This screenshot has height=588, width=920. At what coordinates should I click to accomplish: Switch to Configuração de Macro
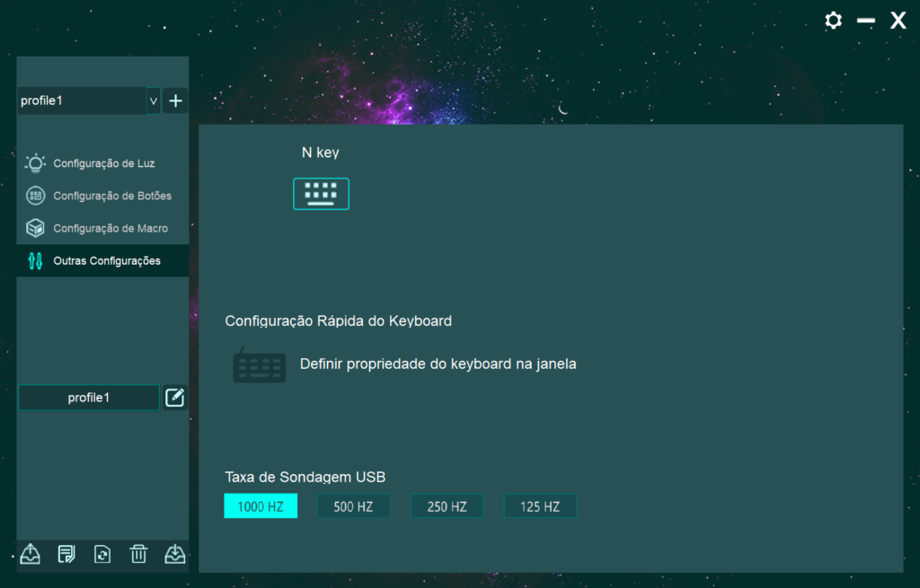pos(110,228)
